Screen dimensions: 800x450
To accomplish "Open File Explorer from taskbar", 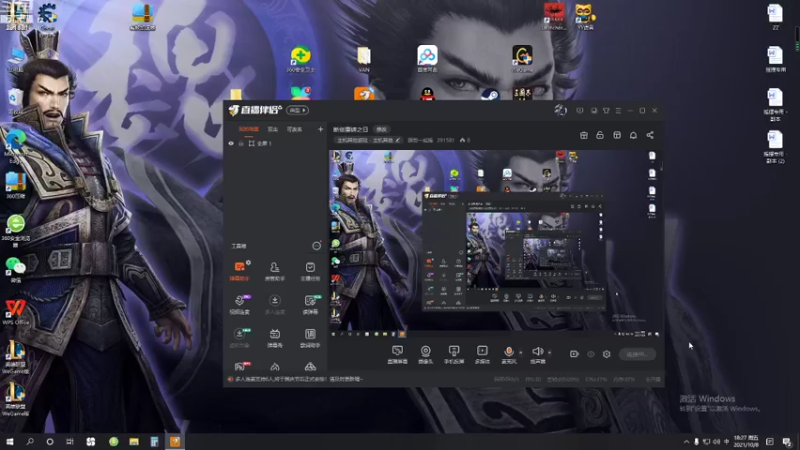I will tap(134, 441).
